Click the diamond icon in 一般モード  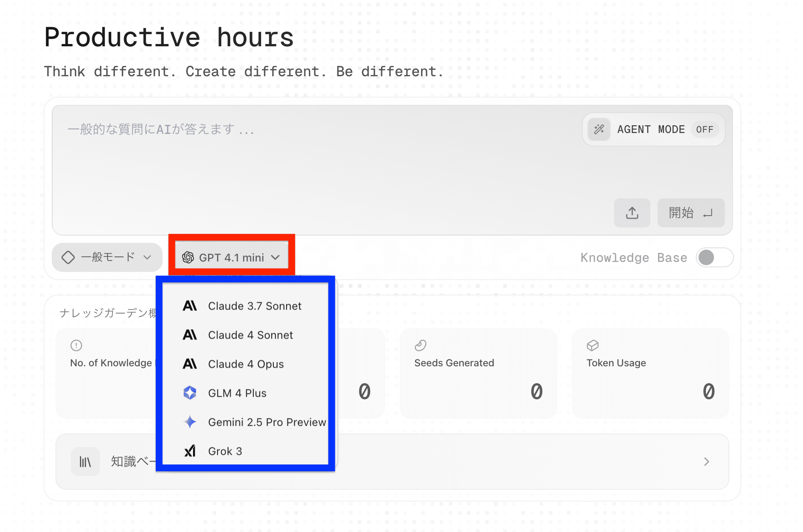(68, 257)
